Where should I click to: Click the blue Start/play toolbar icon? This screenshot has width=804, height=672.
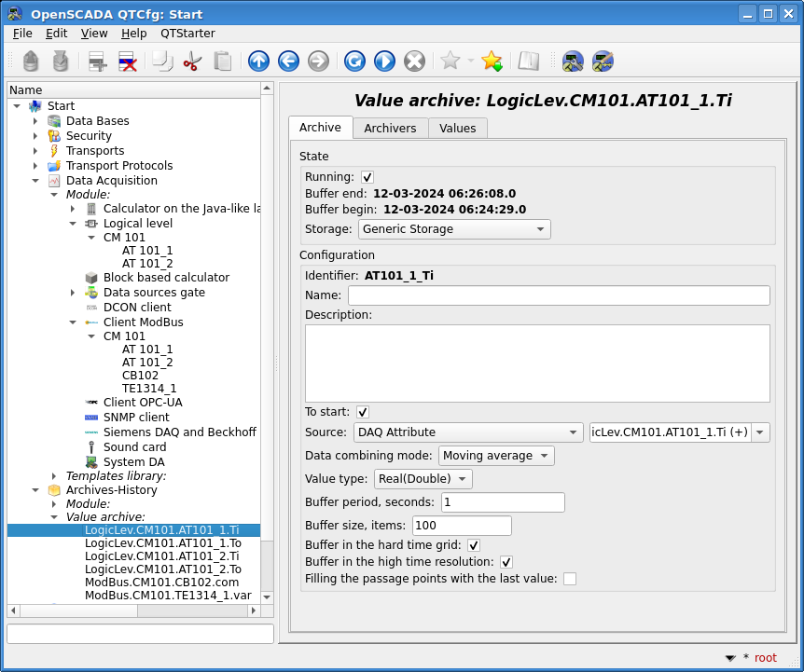(x=384, y=62)
